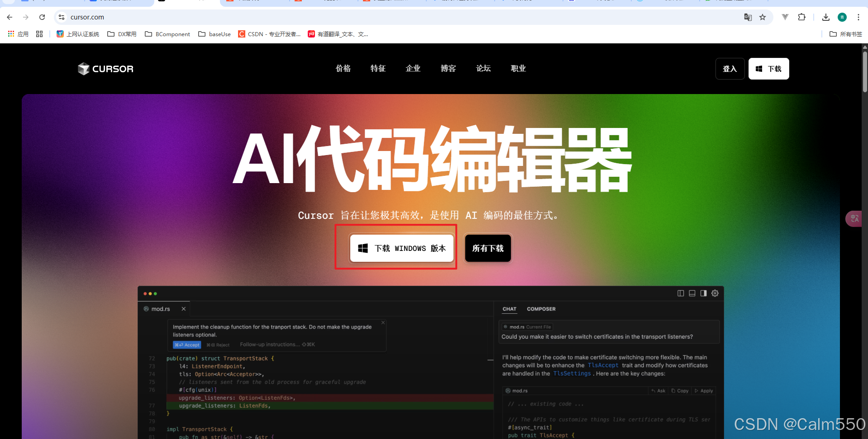Bookmark this page with the star icon
This screenshot has width=868, height=439.
(x=763, y=17)
